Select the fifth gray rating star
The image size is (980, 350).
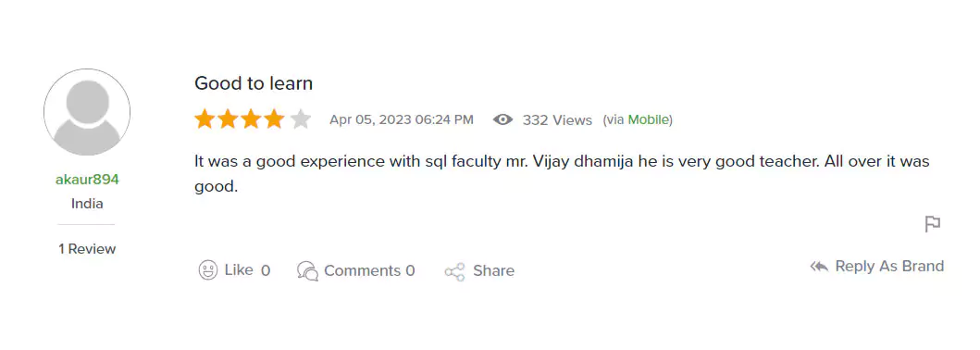[x=301, y=119]
